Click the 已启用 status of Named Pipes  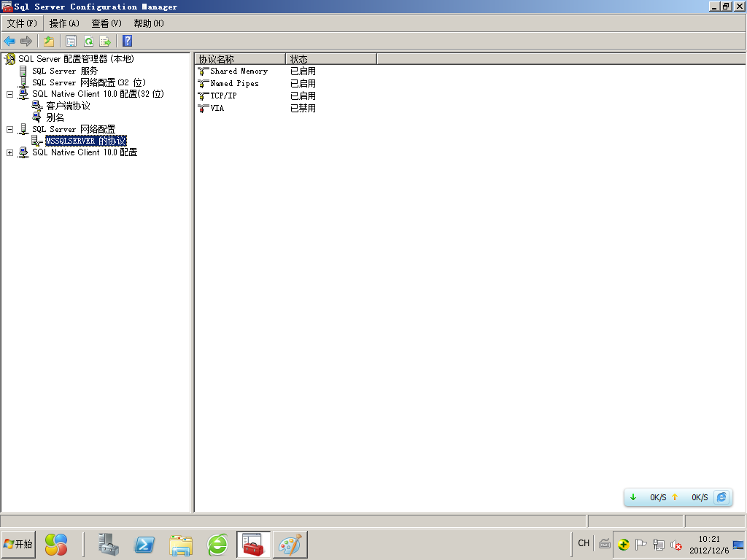pyautogui.click(x=303, y=83)
